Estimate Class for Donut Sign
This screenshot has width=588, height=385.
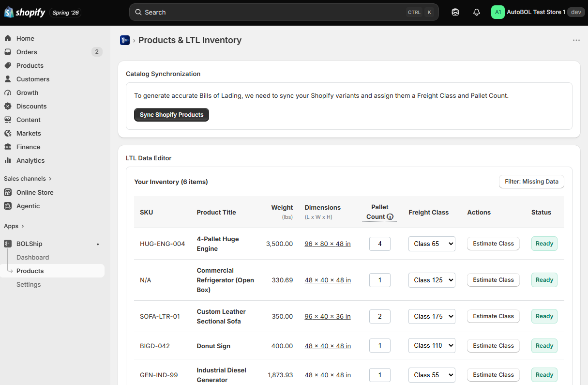click(x=493, y=346)
